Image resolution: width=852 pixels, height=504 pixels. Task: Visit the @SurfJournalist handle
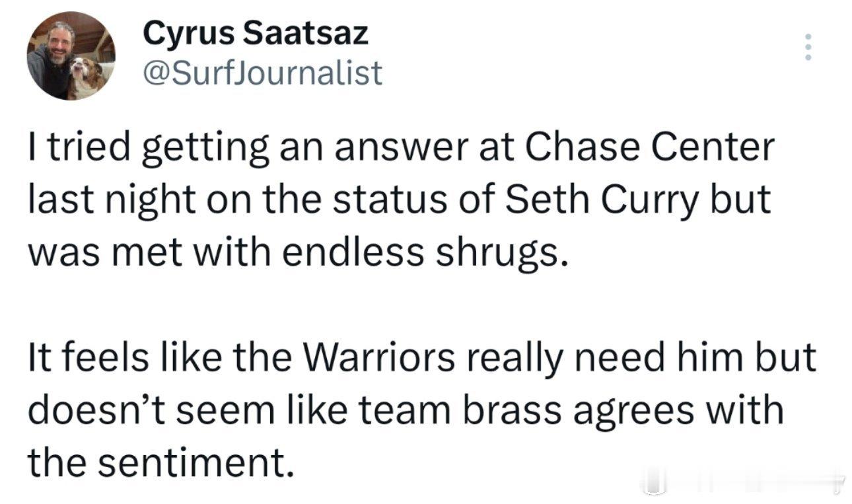tap(262, 73)
